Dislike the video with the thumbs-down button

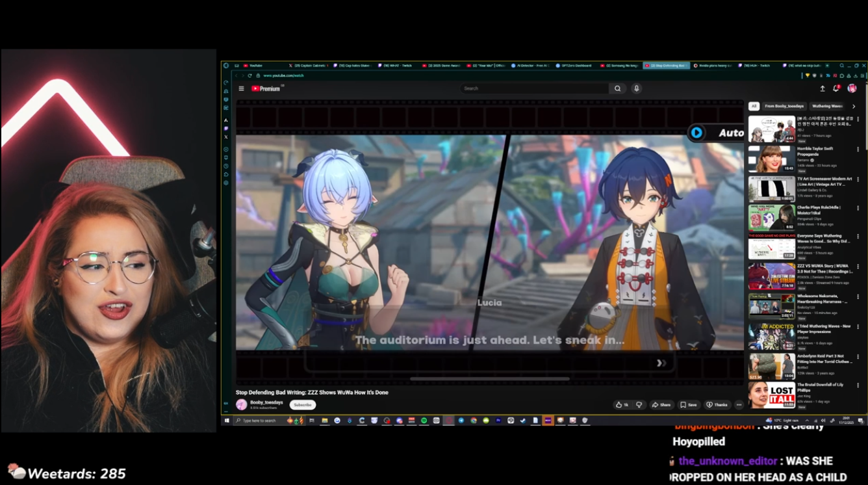[x=639, y=404]
